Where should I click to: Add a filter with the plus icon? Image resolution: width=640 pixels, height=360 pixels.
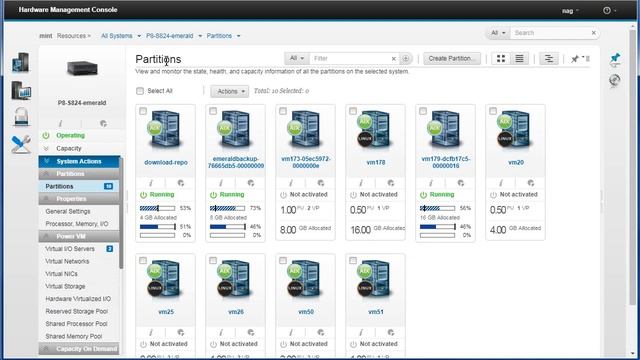(405, 58)
